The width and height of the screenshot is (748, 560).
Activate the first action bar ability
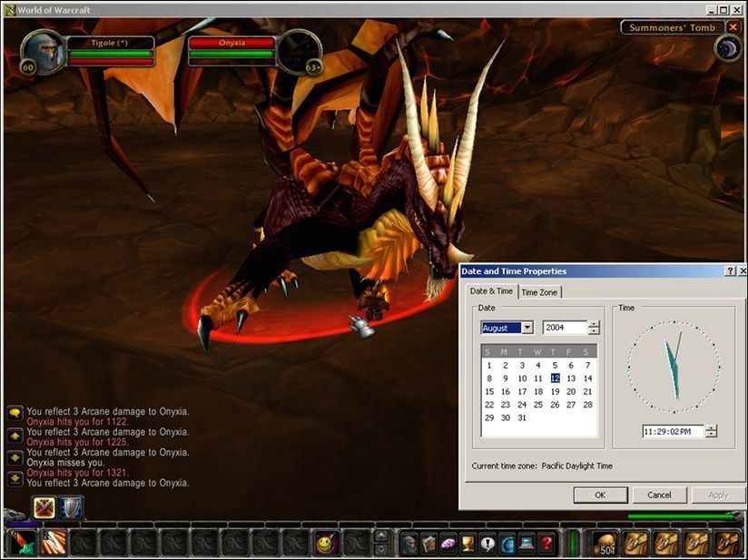(22, 544)
